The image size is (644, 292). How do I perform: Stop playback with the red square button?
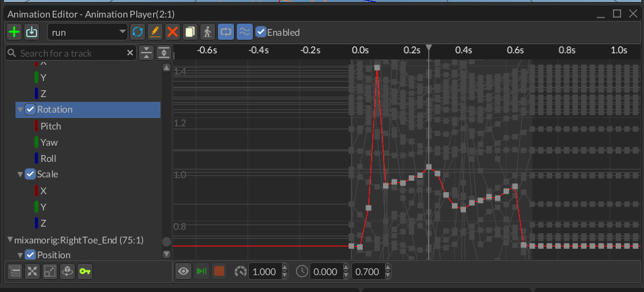[219, 272]
